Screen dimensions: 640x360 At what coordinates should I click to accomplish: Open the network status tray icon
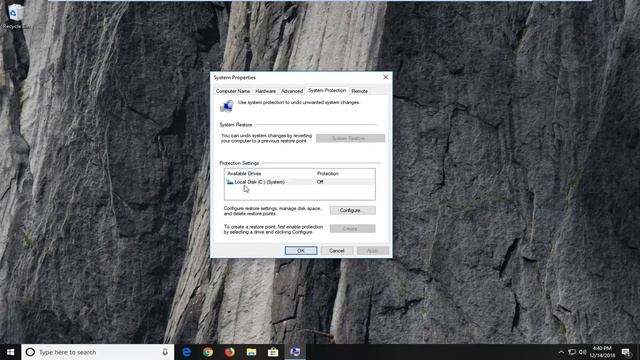572,352
